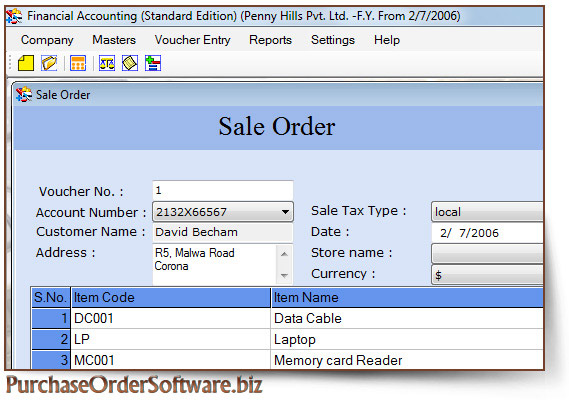The image size is (569, 400).
Task: Click the balance scales toolbar icon
Action: click(x=107, y=63)
